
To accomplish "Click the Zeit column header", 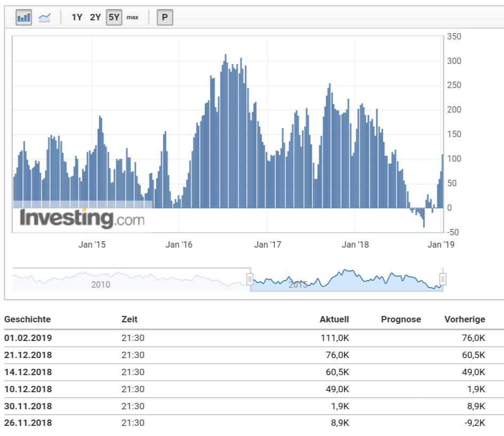I will (x=129, y=320).
